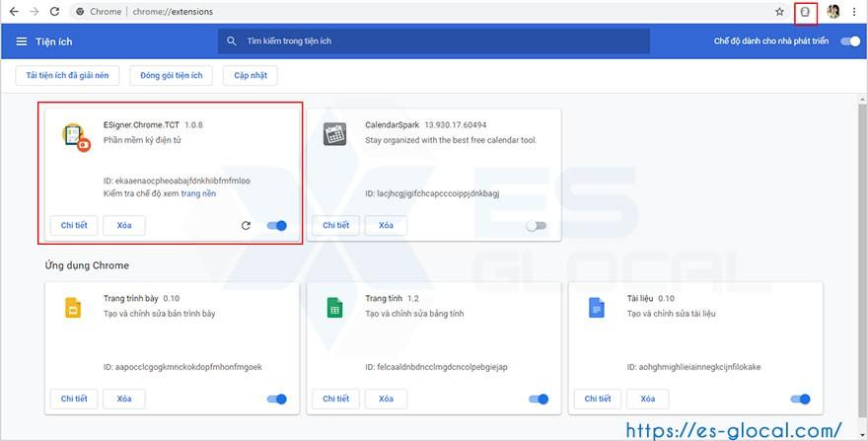Open Chi tiết for Trang tính

point(336,399)
